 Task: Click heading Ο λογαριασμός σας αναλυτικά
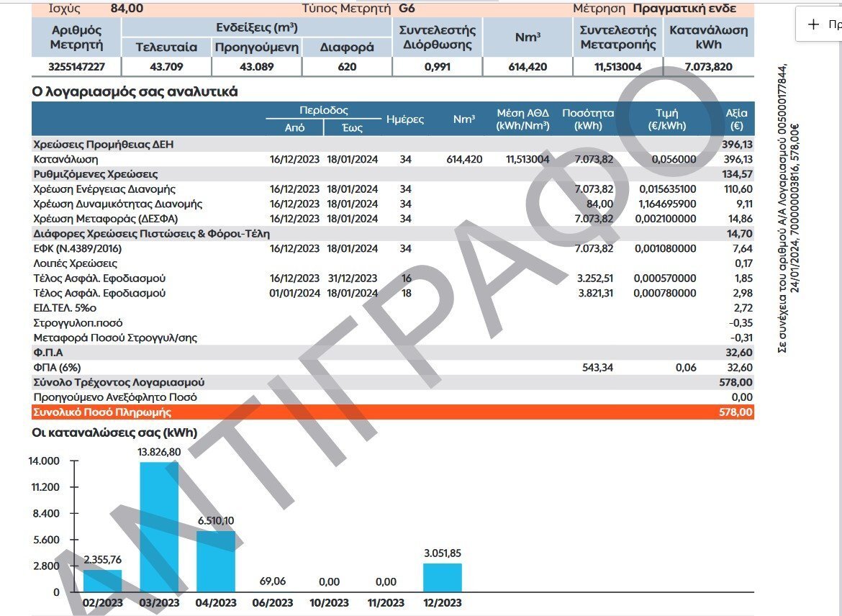point(135,92)
